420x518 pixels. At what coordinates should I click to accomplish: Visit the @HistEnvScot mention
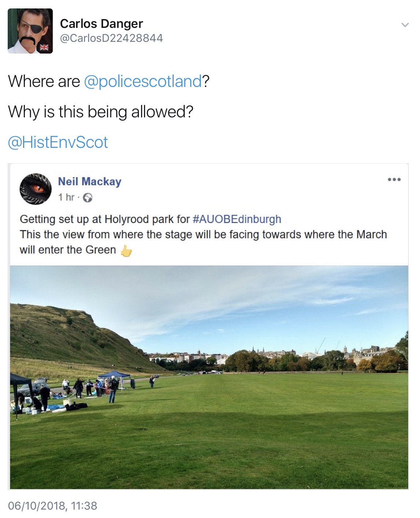pyautogui.click(x=58, y=142)
